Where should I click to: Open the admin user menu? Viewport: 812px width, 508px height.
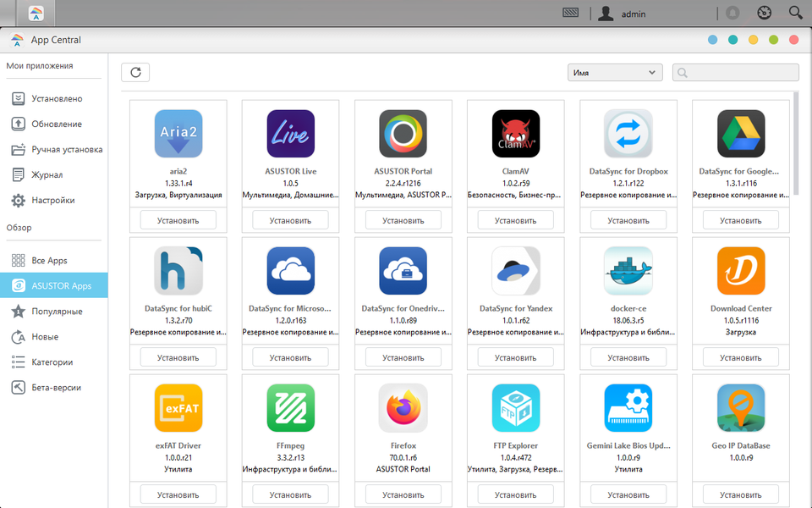click(622, 14)
